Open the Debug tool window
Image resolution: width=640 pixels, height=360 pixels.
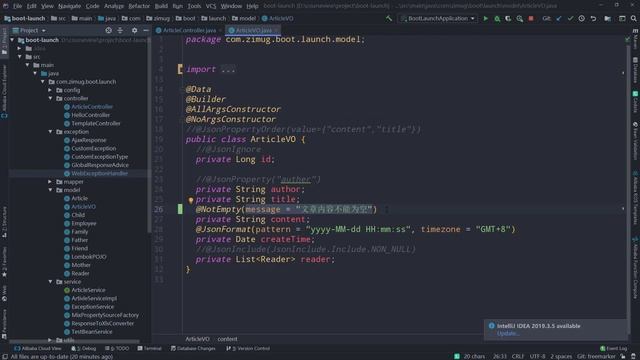(84, 348)
